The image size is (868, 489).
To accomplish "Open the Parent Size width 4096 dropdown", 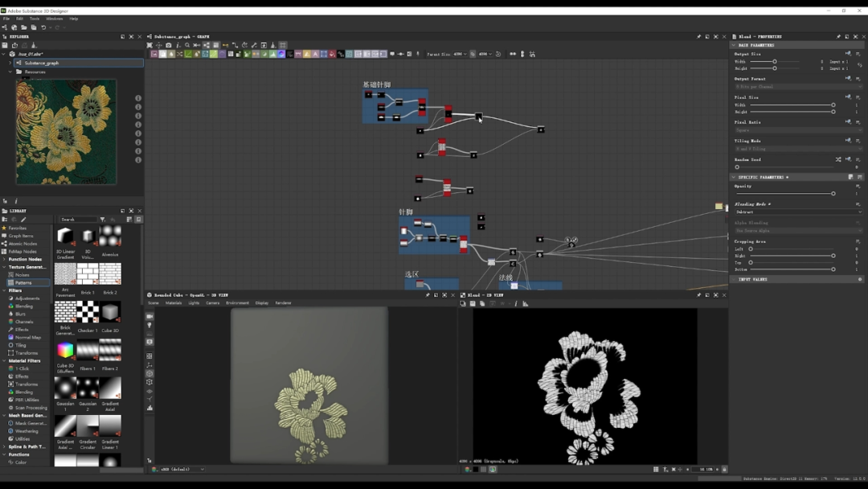I will click(460, 54).
